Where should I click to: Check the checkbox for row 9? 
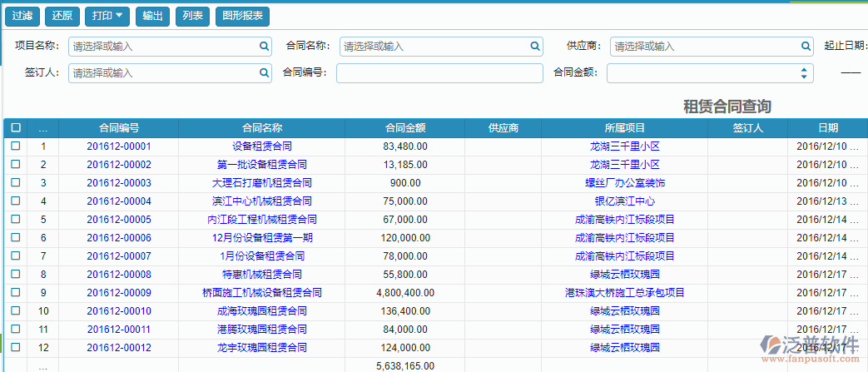(16, 292)
